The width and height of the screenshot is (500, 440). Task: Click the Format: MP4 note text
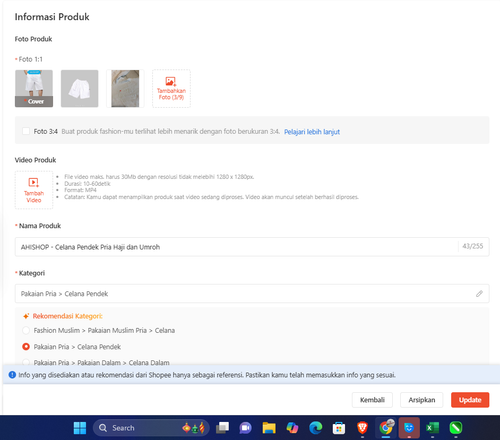[x=80, y=190]
